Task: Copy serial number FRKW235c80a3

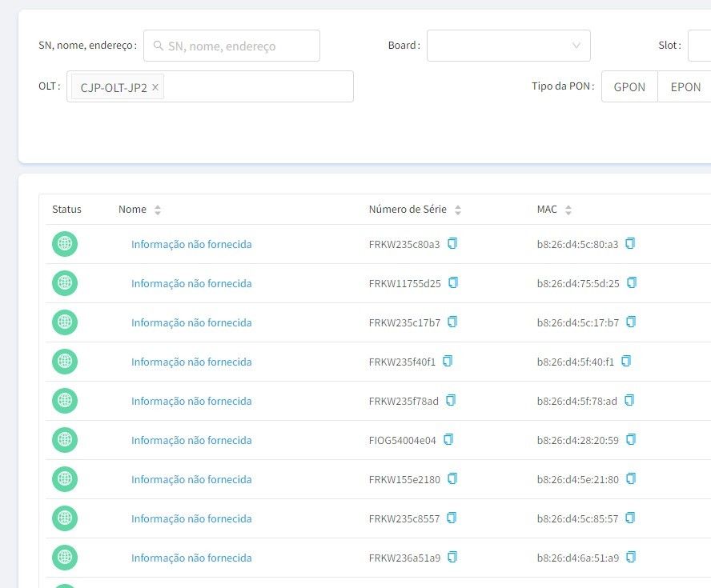Action: [x=452, y=244]
